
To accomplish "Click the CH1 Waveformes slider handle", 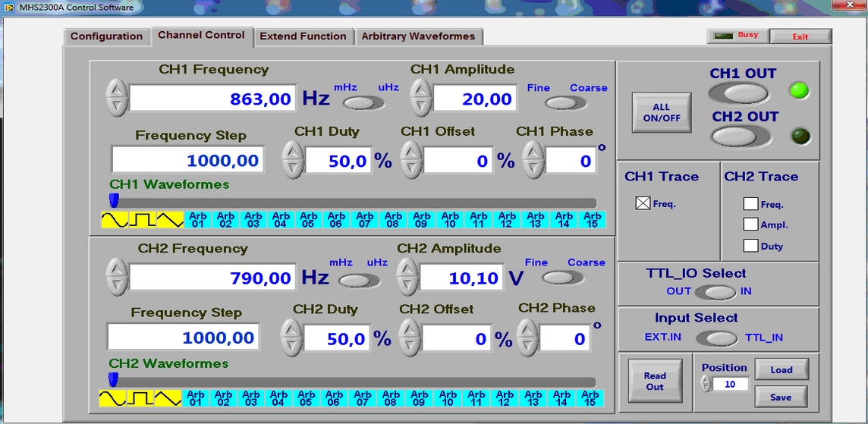I will [x=114, y=199].
